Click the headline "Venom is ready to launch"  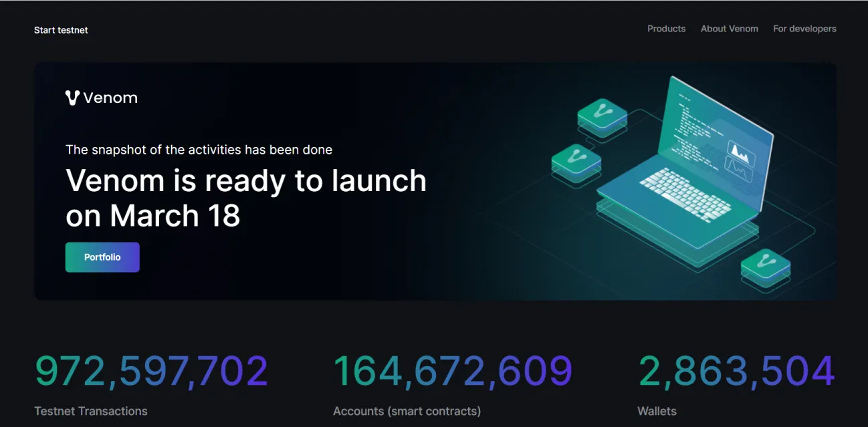(x=246, y=180)
